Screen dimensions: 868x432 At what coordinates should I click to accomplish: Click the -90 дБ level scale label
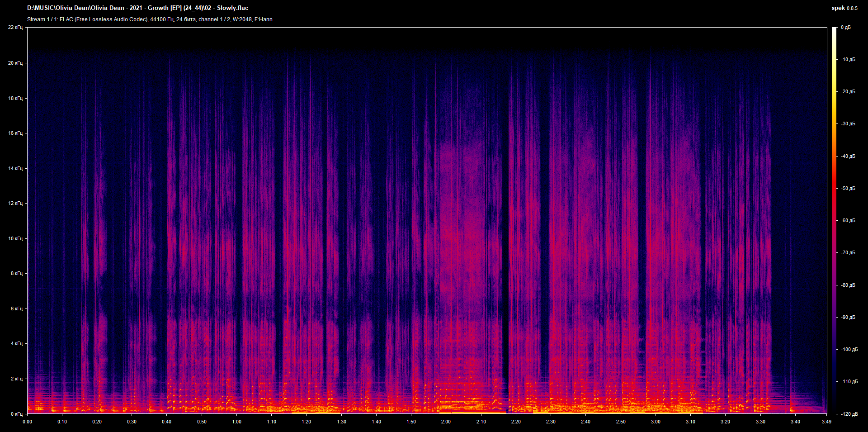[848, 317]
